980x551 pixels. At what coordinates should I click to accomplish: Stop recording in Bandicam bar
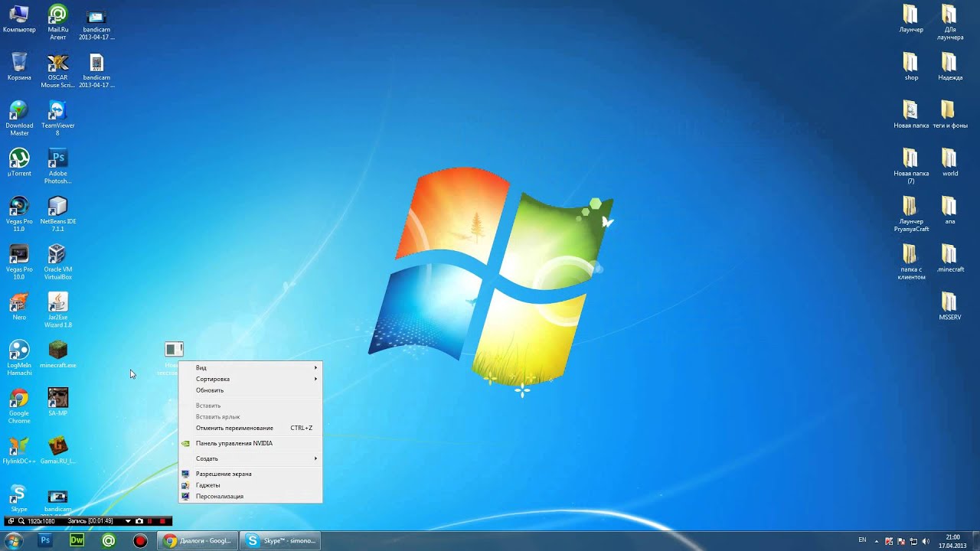(163, 521)
